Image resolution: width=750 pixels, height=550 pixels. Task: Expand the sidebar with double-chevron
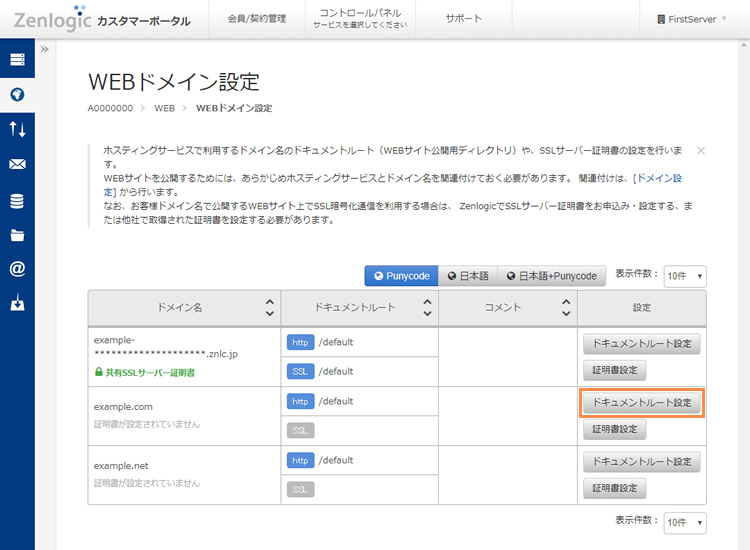point(45,49)
